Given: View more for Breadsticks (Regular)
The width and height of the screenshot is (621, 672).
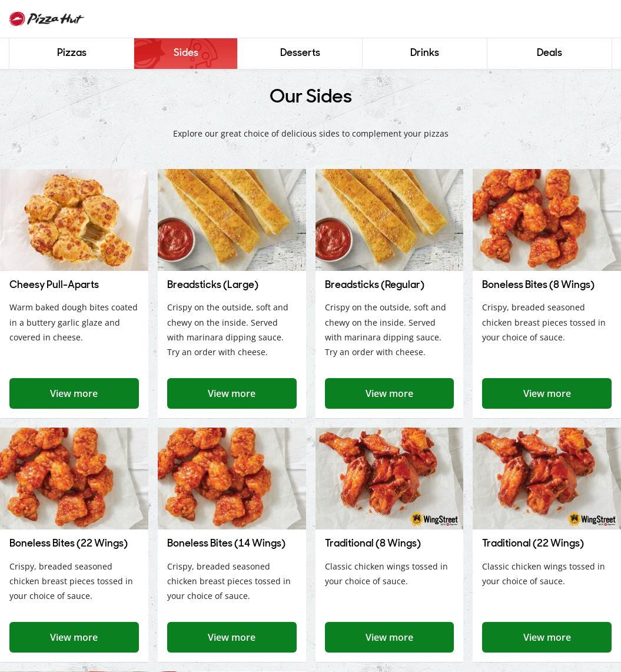Looking at the screenshot, I should pos(389,393).
